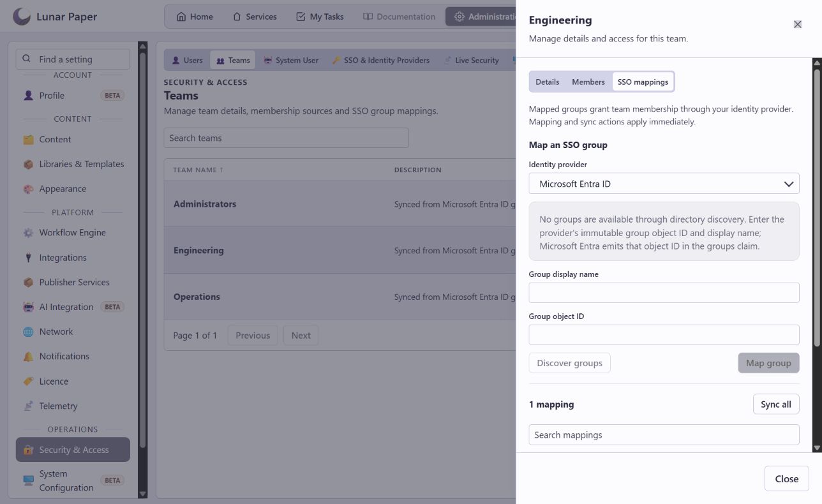Switch to the Members tab
822x504 pixels.
pos(588,82)
